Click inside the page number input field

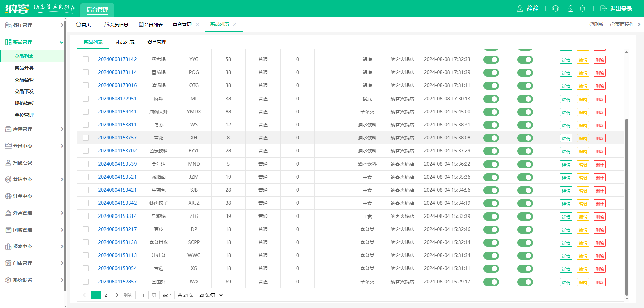click(142, 295)
